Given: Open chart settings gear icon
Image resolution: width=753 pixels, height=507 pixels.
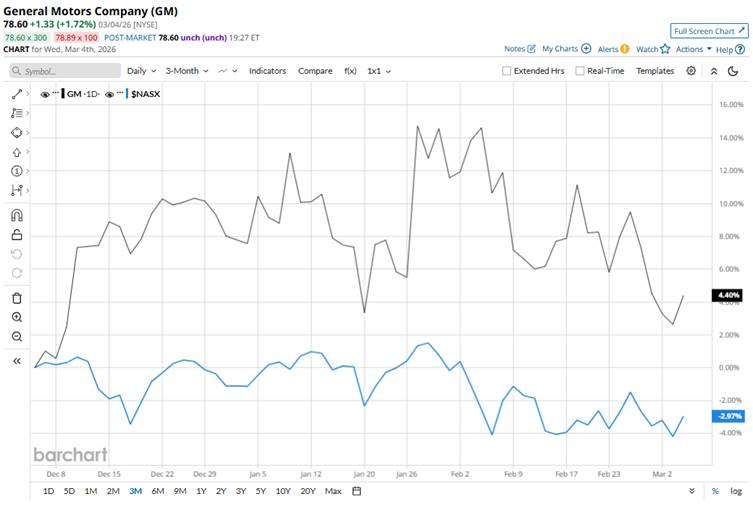Looking at the screenshot, I should (691, 71).
